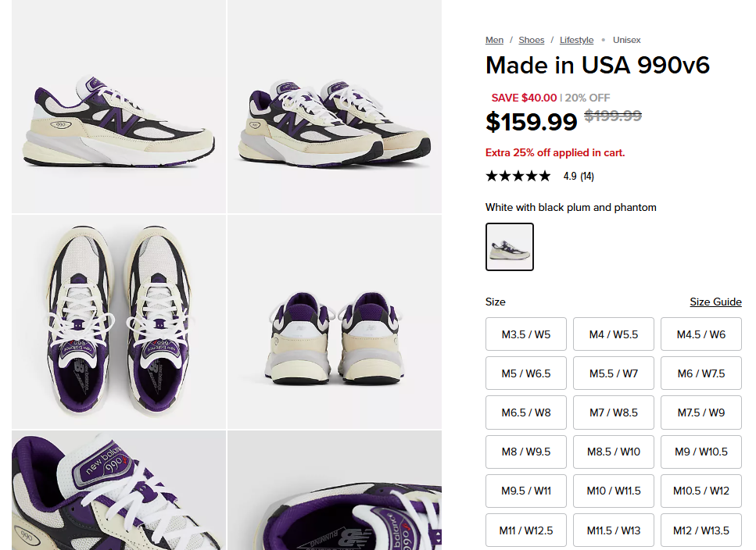
Task: Pick size M12 / W13.5
Action: (700, 530)
